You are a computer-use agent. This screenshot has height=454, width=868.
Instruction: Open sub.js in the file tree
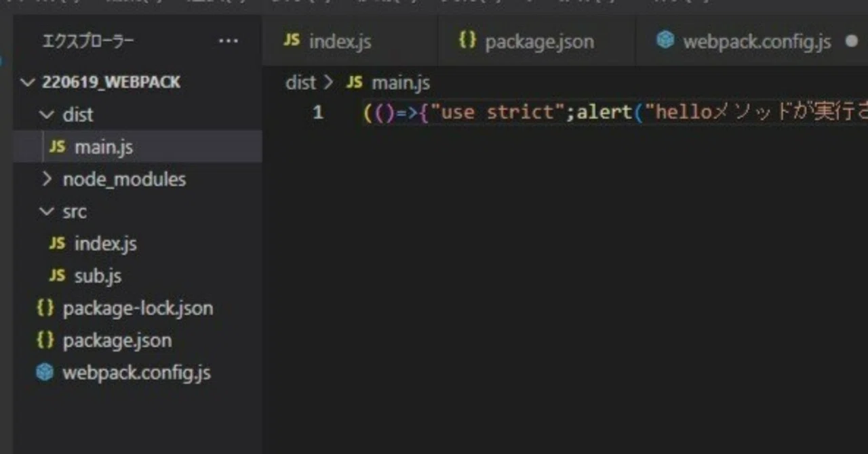(x=138, y=276)
